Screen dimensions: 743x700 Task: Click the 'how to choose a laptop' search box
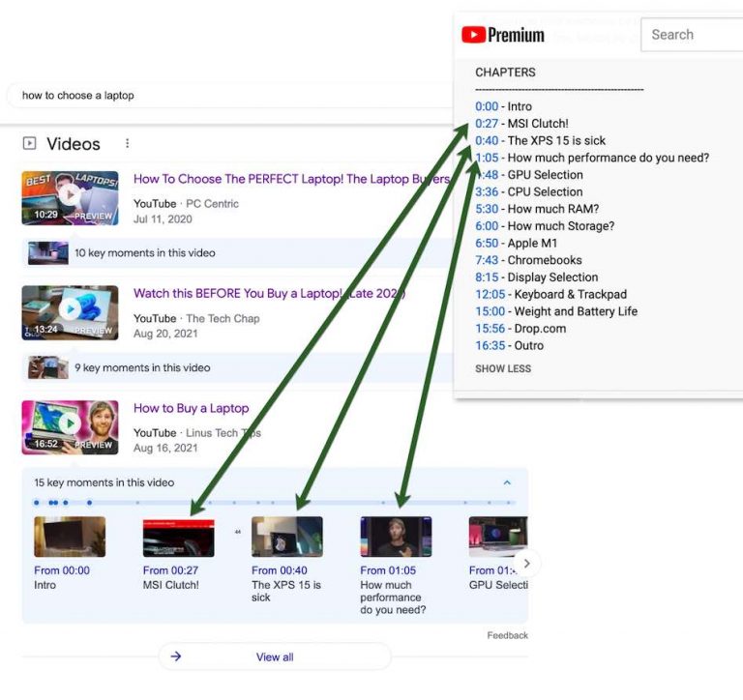[232, 95]
